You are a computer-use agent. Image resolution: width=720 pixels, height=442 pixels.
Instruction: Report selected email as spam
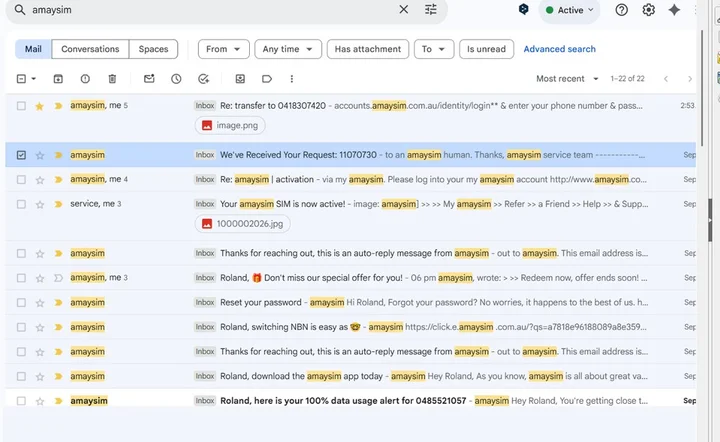(x=85, y=79)
